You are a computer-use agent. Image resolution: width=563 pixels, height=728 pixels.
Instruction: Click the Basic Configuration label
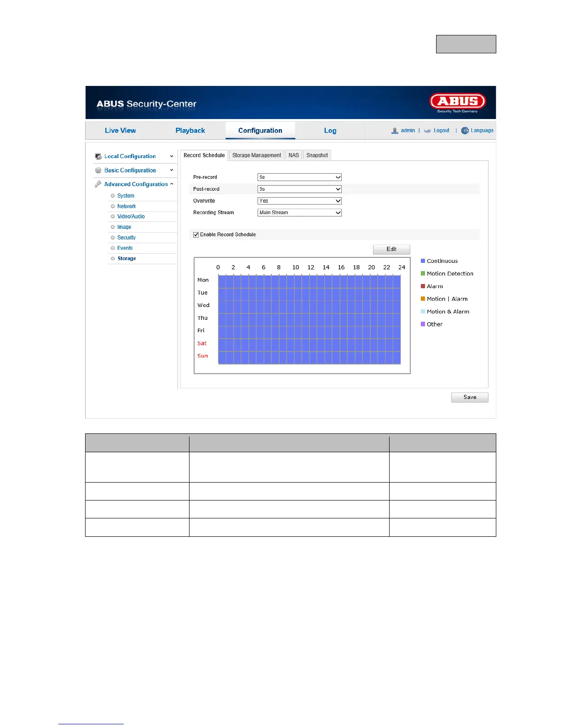click(x=130, y=170)
